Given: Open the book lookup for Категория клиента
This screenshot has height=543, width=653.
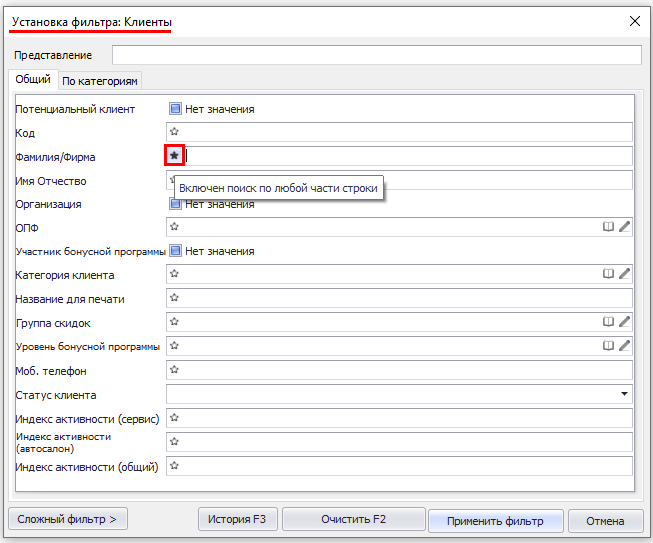Looking at the screenshot, I should coord(608,273).
